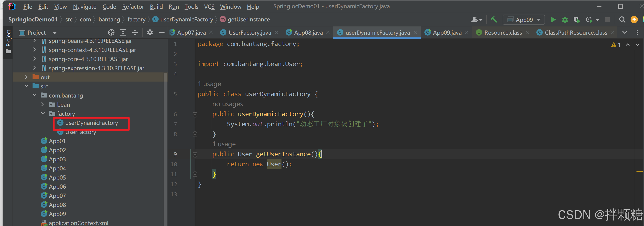Collapse the factory package
The width and height of the screenshot is (644, 226).
point(43,113)
